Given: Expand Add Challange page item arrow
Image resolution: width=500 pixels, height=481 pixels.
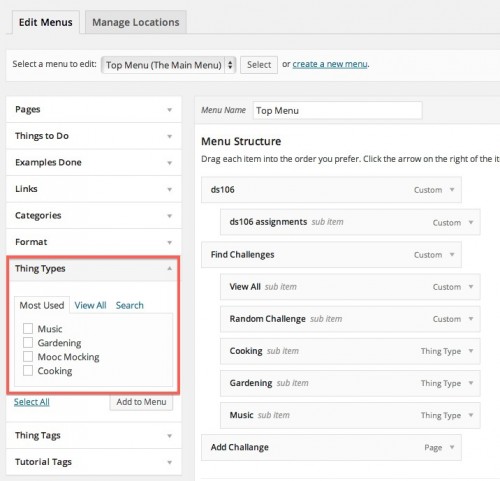Looking at the screenshot, I should pyautogui.click(x=452, y=447).
